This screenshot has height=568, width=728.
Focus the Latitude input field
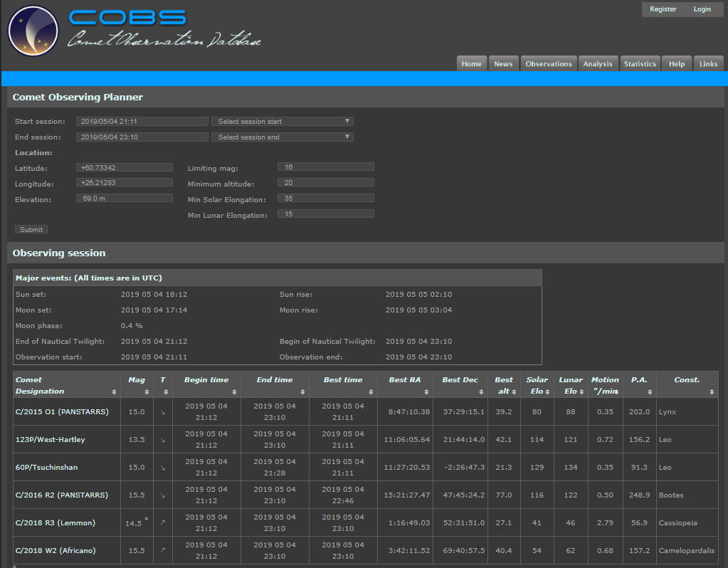click(x=125, y=167)
